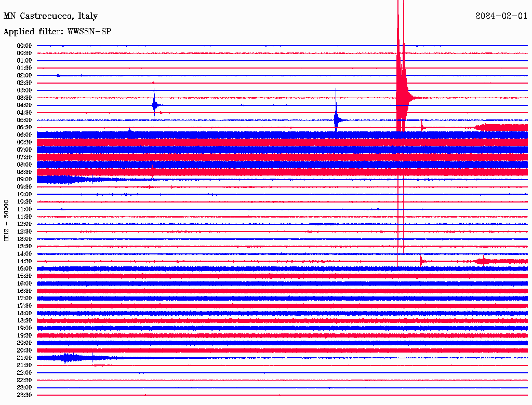
Task: Select the 08:30 time label
Action: [x=24, y=172]
